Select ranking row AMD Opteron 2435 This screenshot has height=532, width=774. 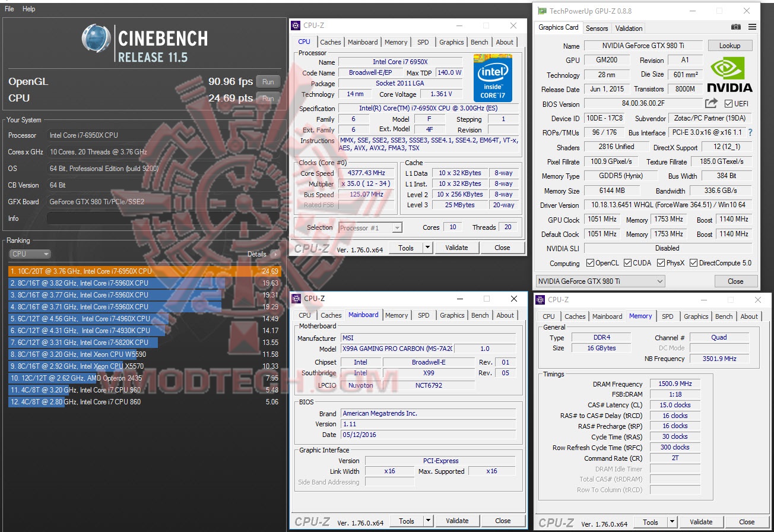point(144,378)
